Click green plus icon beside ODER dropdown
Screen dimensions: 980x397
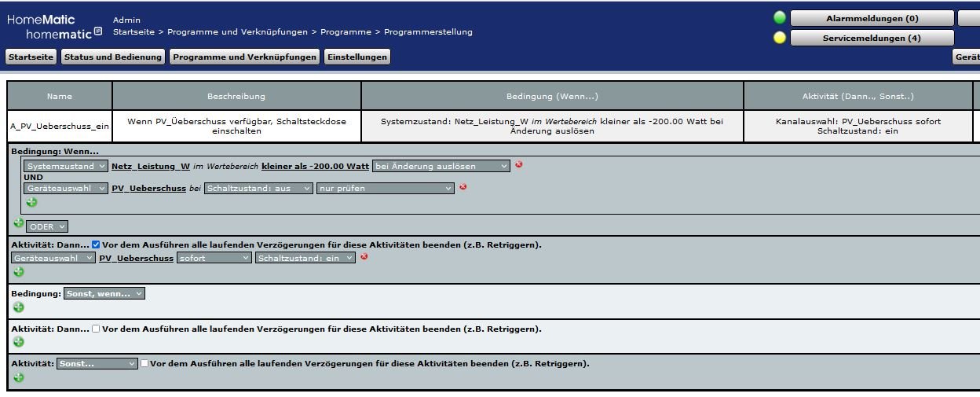(18, 223)
